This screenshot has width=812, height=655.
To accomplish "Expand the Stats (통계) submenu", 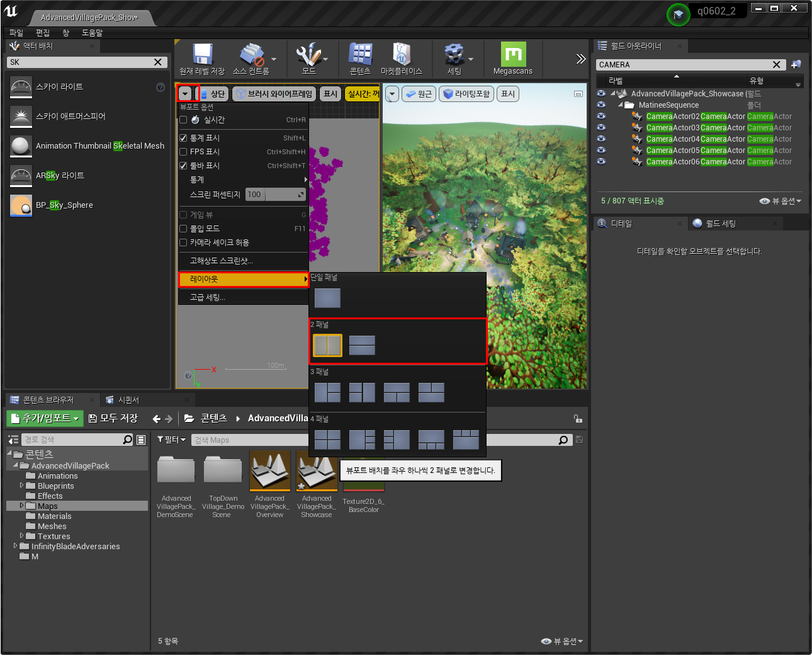I will pos(244,179).
